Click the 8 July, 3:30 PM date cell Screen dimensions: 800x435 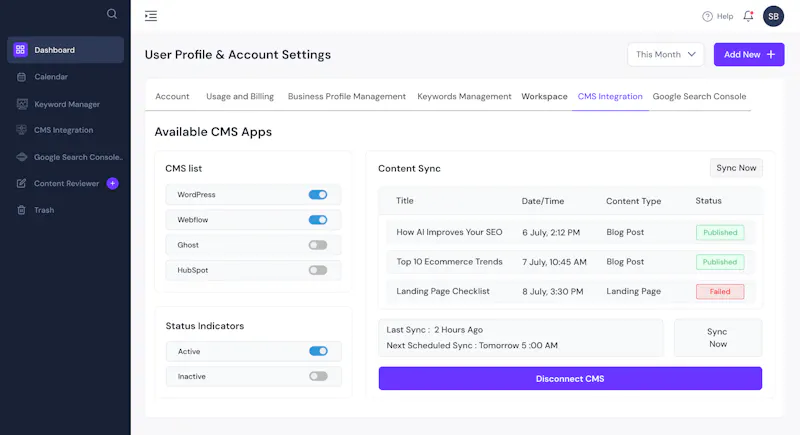pyautogui.click(x=553, y=292)
